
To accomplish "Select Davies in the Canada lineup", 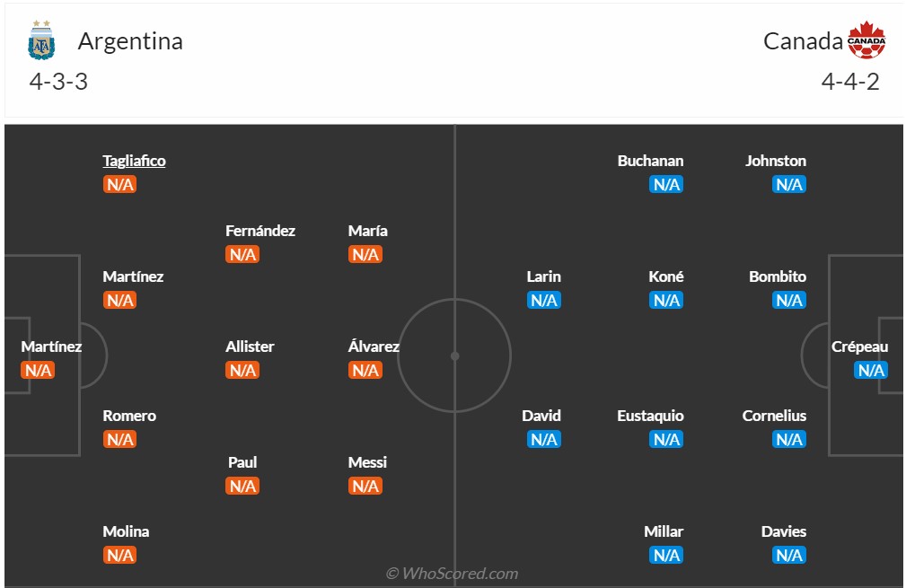I will tap(784, 532).
